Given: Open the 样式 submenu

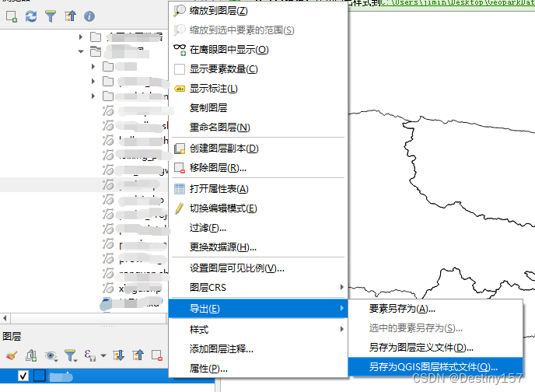Looking at the screenshot, I should click(x=258, y=330).
